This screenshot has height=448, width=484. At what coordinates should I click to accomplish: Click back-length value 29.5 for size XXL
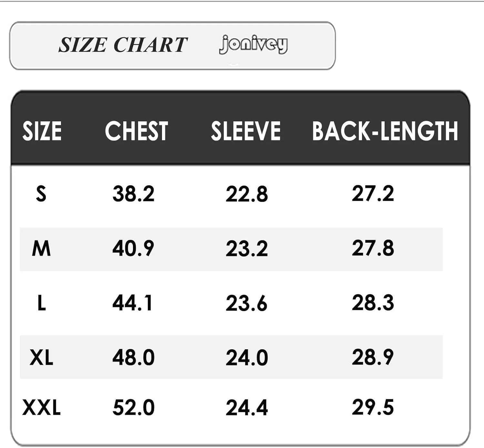pos(373,407)
